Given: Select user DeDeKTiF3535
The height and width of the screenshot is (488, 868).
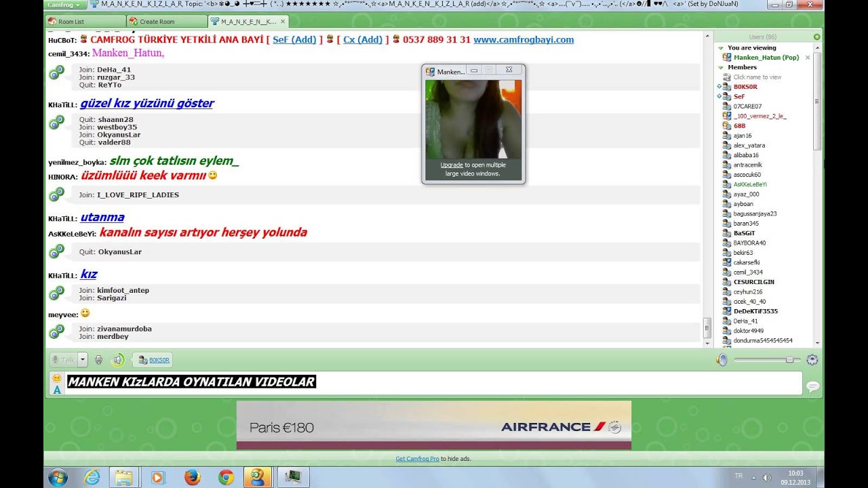Looking at the screenshot, I should click(x=755, y=311).
